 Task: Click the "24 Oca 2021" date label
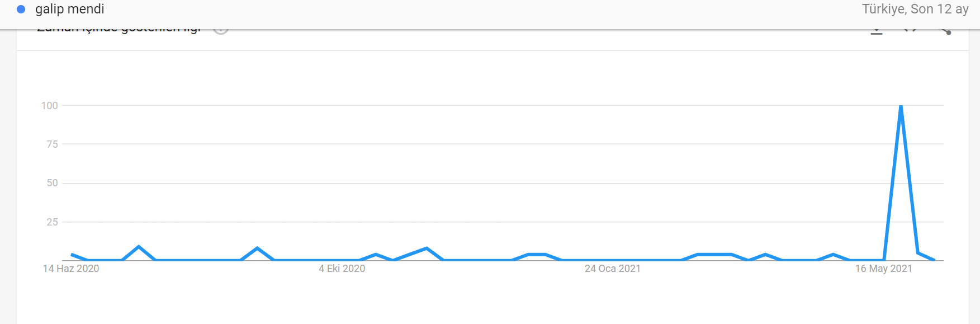[612, 269]
